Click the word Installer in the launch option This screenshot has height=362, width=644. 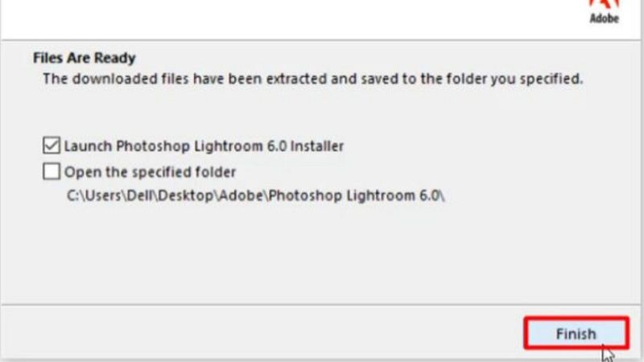[317, 146]
